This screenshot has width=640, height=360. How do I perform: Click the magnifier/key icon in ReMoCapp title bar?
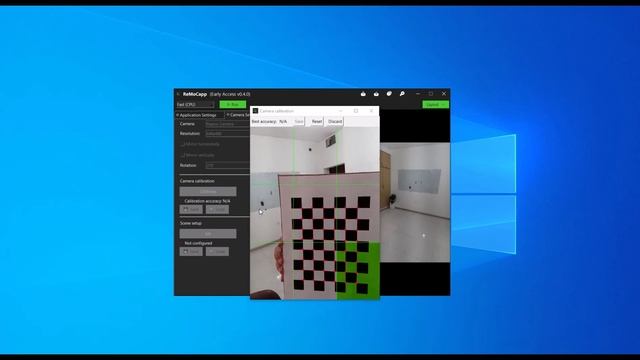402,94
